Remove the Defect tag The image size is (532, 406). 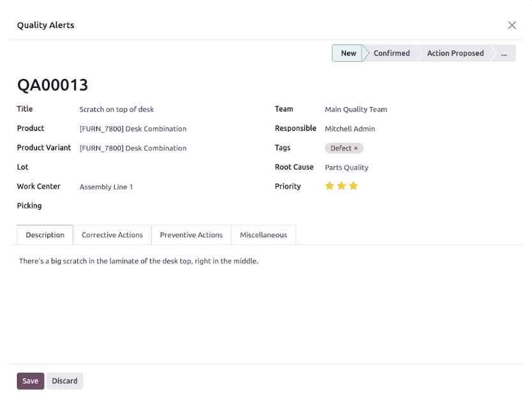pos(356,149)
